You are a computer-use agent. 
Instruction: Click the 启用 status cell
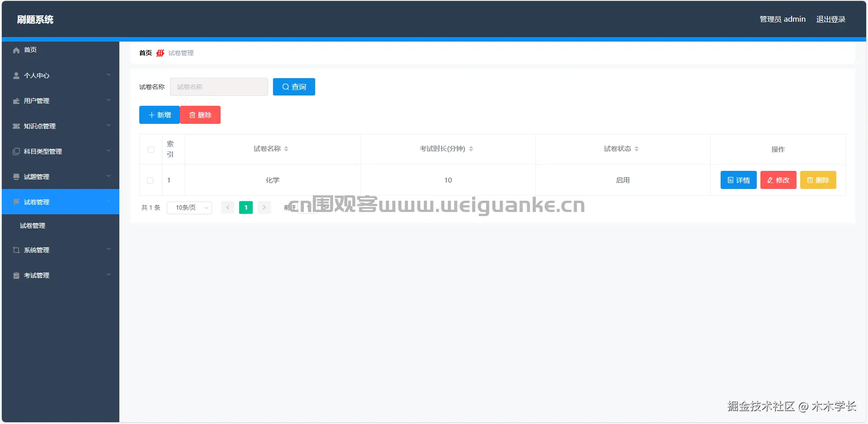623,180
